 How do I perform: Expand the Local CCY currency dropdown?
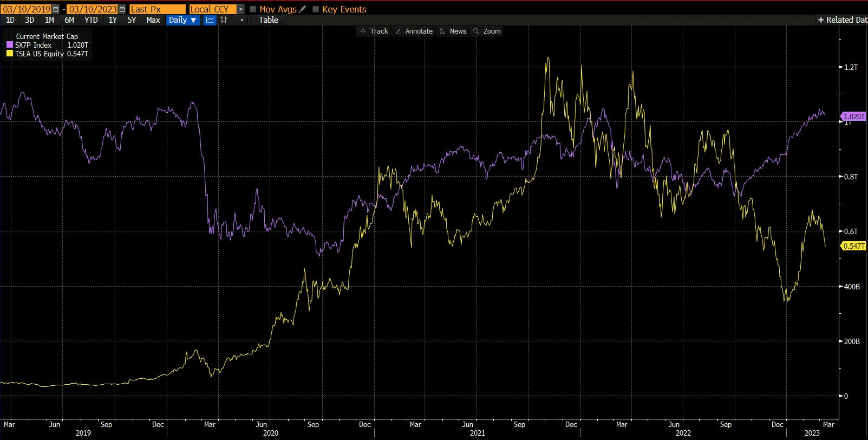tap(240, 9)
